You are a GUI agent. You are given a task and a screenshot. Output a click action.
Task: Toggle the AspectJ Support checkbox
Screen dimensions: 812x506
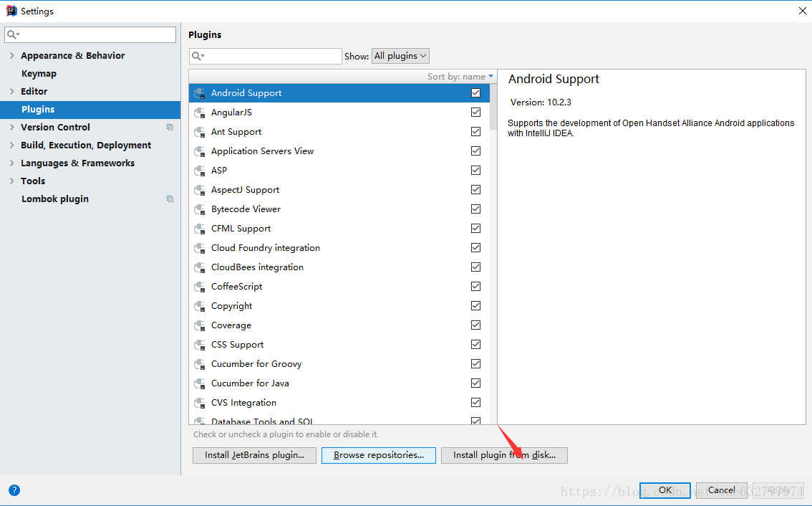[476, 190]
